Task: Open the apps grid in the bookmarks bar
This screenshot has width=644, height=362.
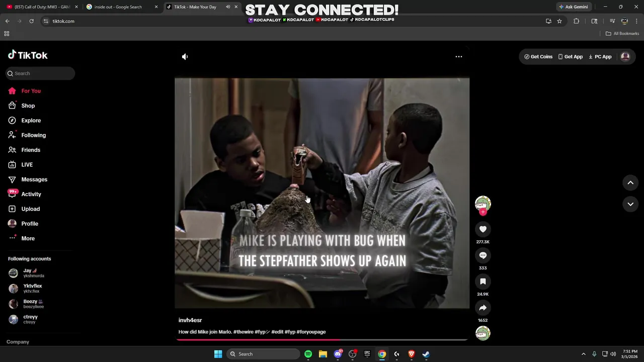Action: (x=7, y=34)
